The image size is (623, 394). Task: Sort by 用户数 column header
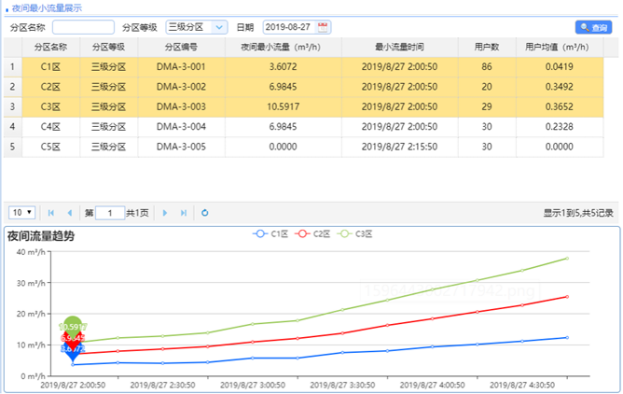[487, 47]
